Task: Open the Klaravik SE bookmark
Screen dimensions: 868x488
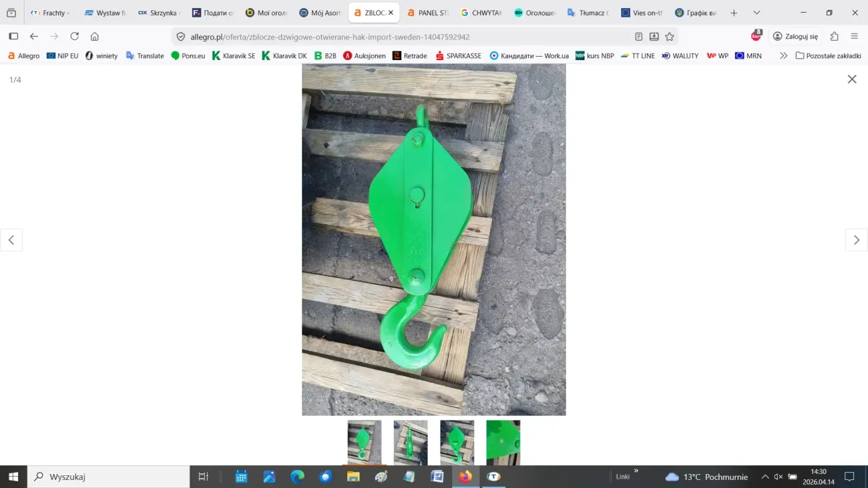Action: coord(234,56)
